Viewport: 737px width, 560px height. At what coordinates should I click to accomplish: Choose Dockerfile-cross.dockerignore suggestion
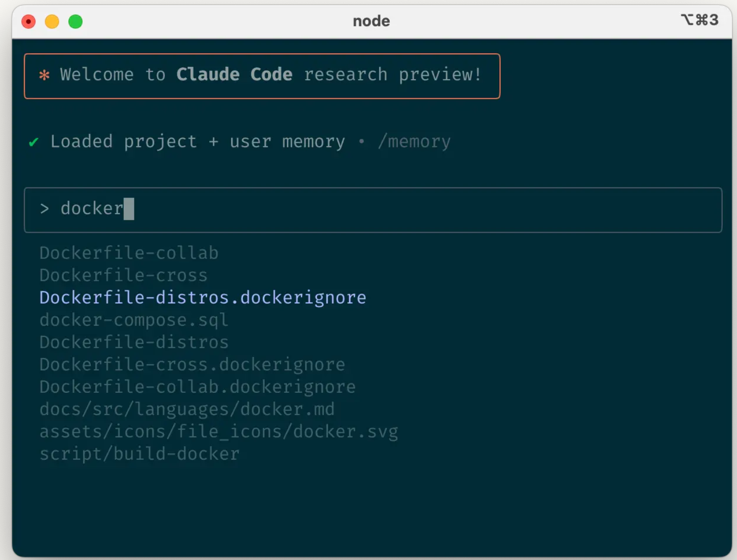(192, 364)
